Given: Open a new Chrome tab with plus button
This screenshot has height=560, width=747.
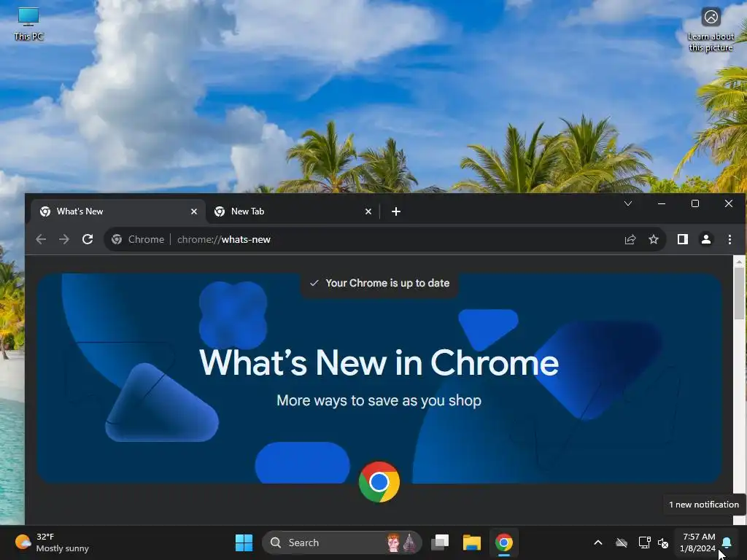Looking at the screenshot, I should pyautogui.click(x=396, y=211).
